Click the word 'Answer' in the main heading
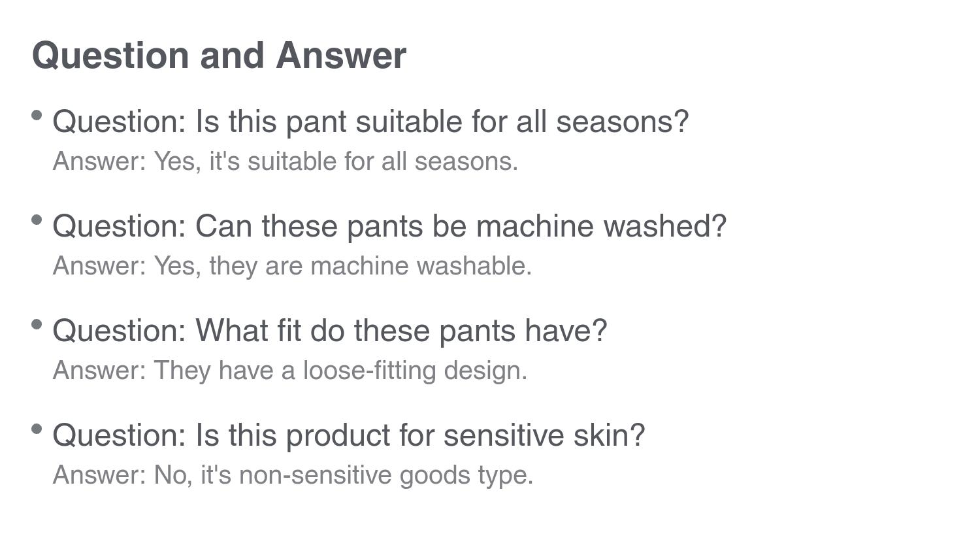Screen dimensions: 980x549 click(x=341, y=56)
